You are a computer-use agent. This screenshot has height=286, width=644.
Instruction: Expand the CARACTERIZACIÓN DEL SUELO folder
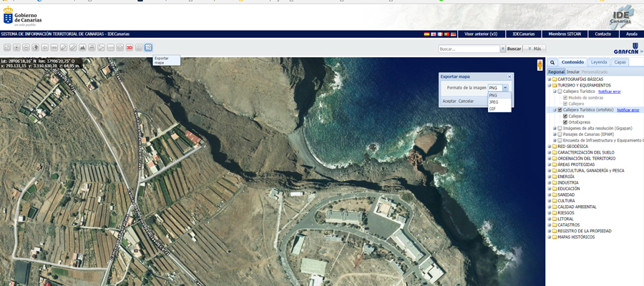(550, 152)
